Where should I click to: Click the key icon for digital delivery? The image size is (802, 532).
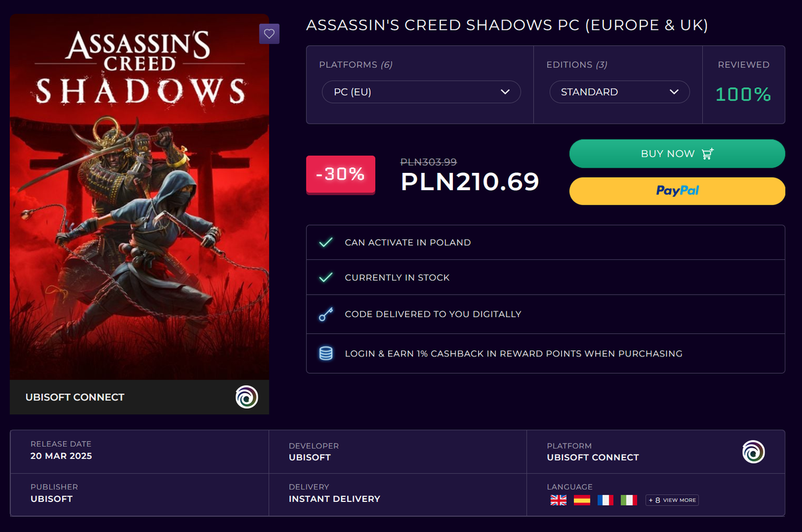click(x=326, y=314)
